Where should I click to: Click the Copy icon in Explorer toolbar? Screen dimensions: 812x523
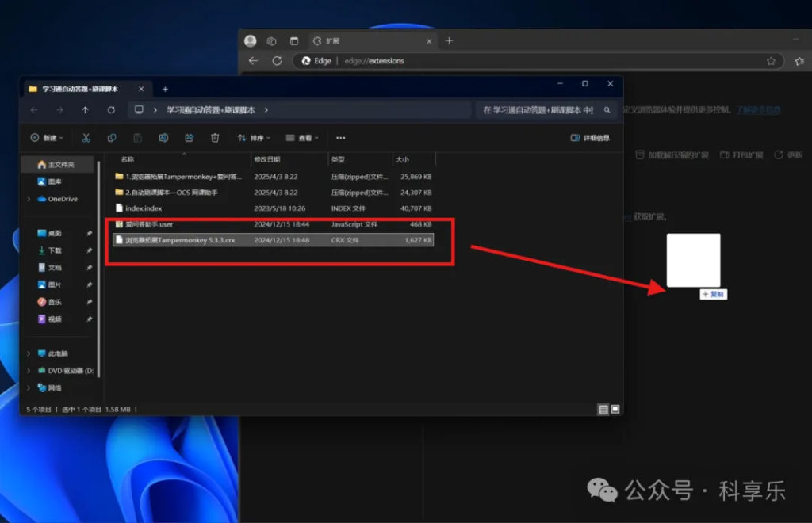pyautogui.click(x=112, y=138)
